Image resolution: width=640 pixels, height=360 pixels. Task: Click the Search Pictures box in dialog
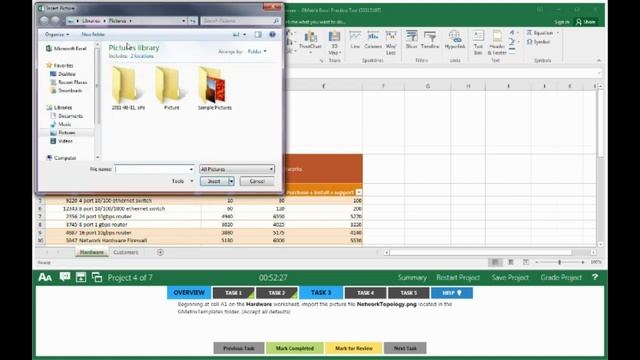click(x=240, y=21)
